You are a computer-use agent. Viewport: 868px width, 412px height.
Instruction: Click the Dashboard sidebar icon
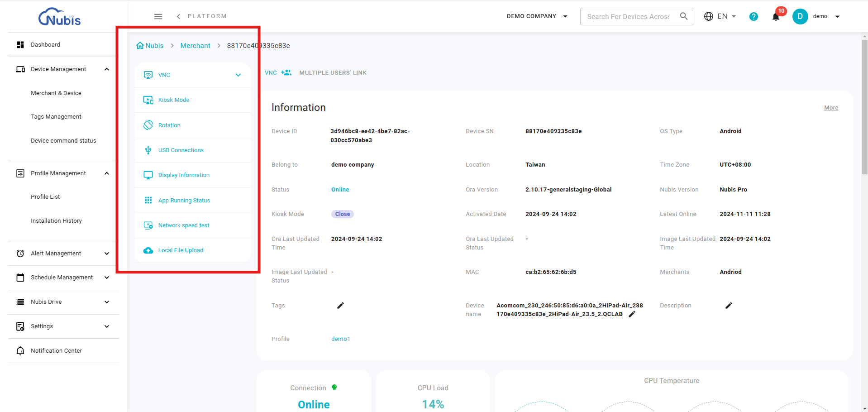tap(20, 45)
